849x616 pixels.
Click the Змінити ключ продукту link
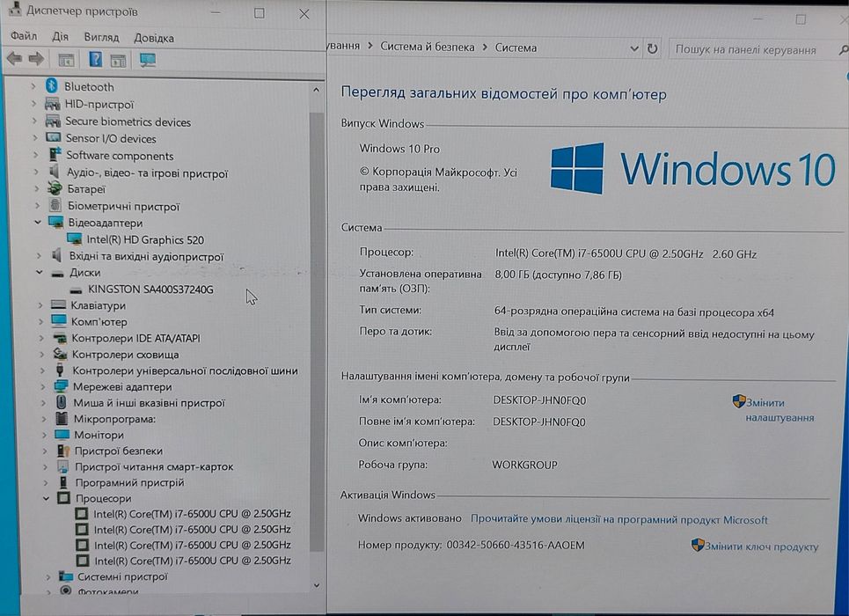[761, 546]
